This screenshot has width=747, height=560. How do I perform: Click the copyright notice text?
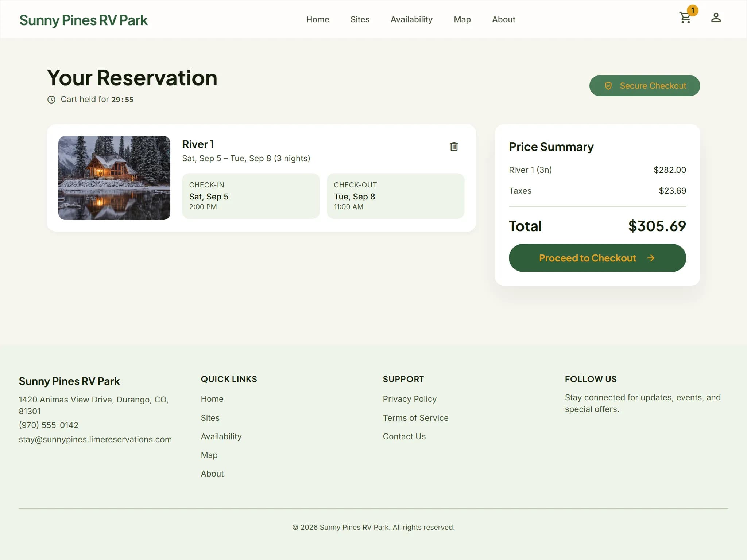373,527
